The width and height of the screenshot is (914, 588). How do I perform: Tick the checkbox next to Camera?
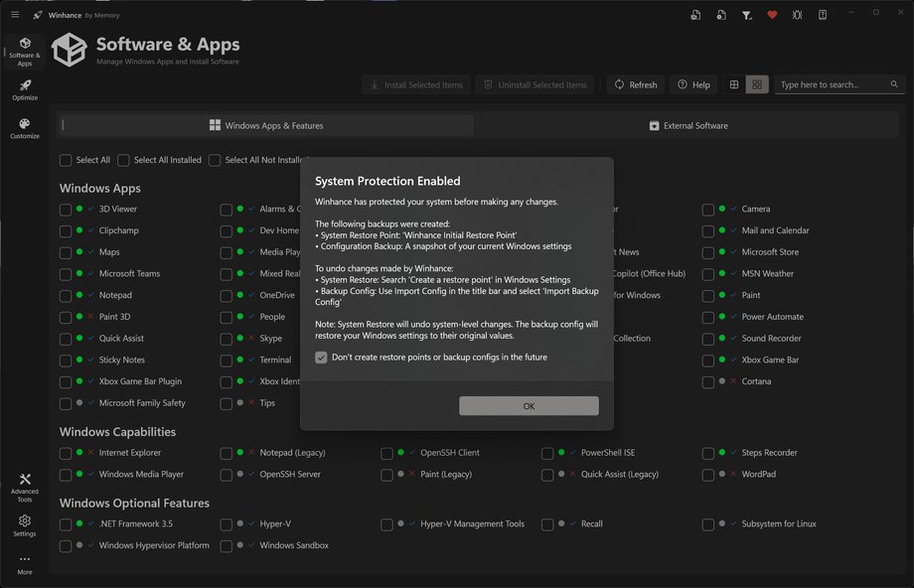click(x=708, y=210)
